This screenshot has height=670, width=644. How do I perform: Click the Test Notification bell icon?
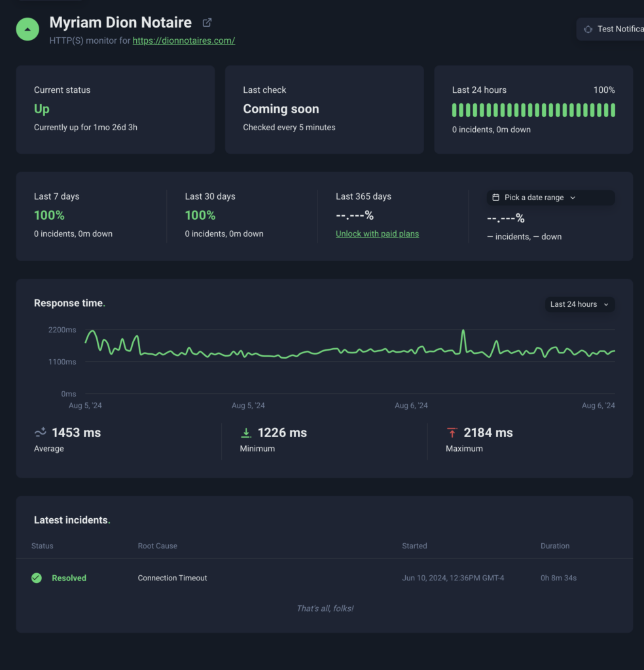(588, 29)
